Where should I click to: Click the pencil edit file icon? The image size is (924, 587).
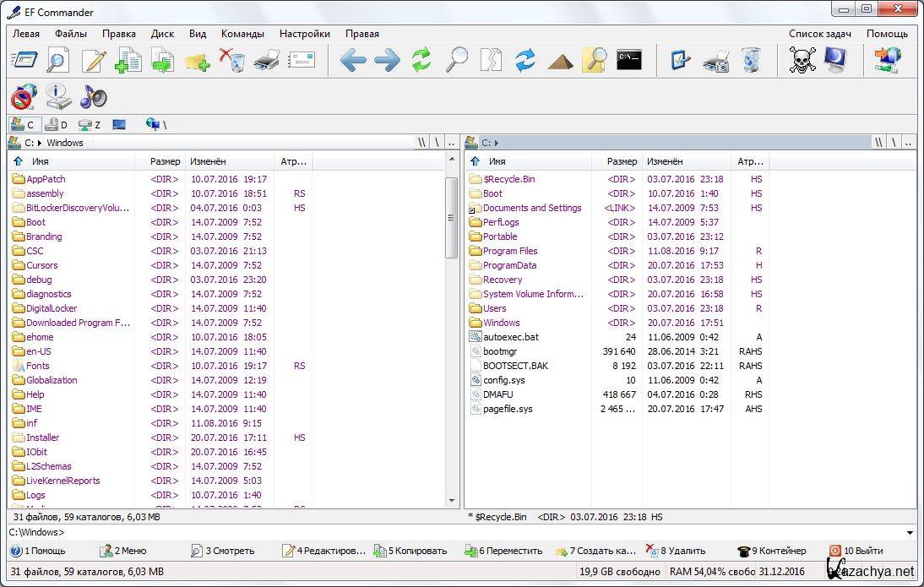[x=94, y=61]
